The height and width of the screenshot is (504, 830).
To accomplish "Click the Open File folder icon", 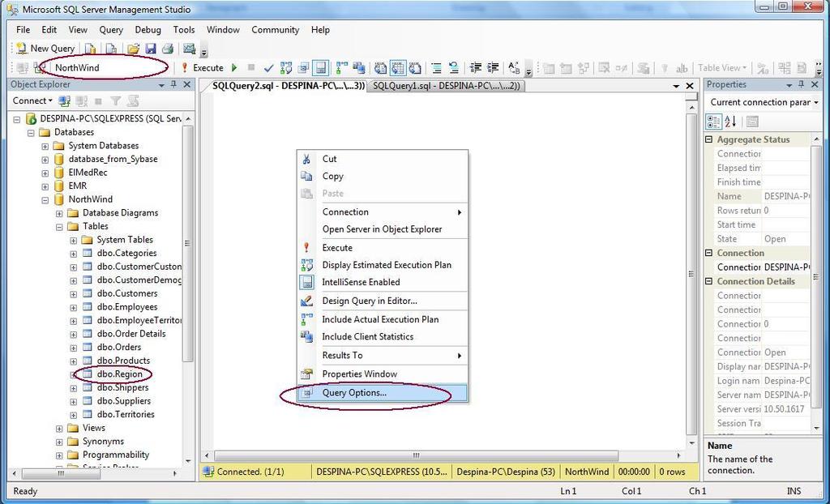I will click(134, 49).
